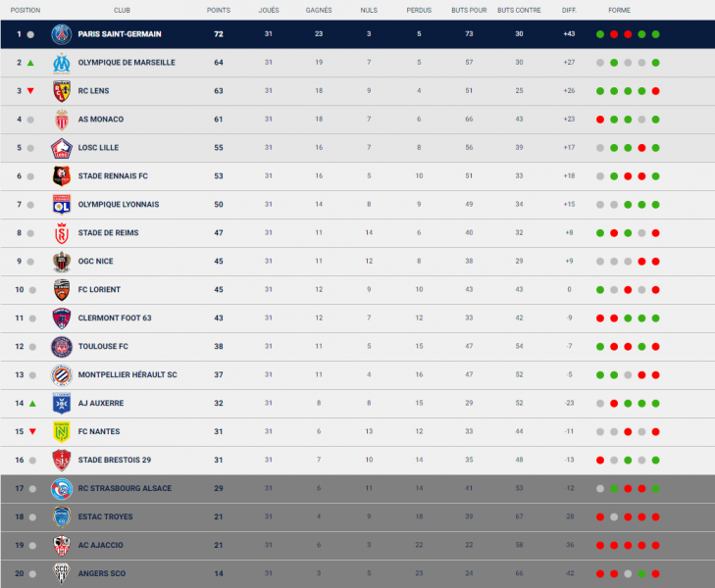Click the first form dot for AS Monaco
Screen dimensions: 715x588
[x=599, y=120]
